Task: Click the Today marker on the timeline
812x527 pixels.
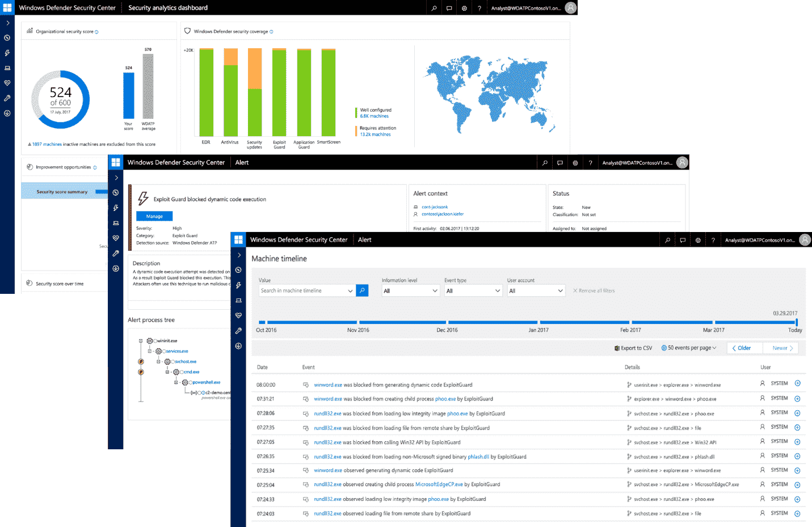Action: 795,330
